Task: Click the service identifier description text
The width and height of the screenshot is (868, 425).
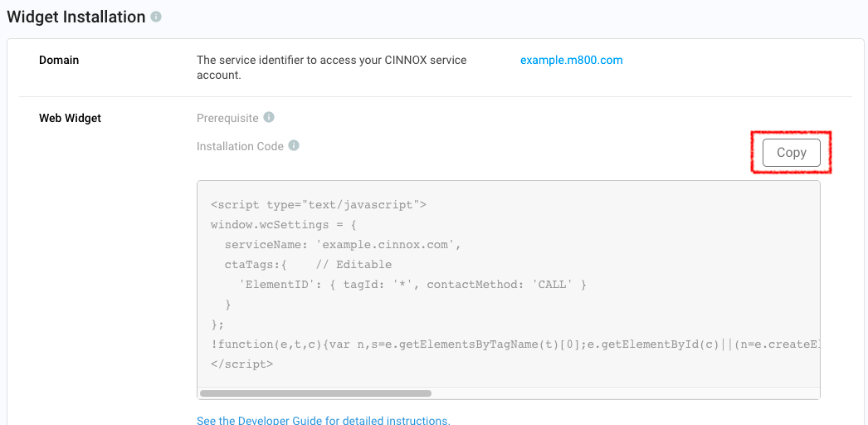Action: 332,67
